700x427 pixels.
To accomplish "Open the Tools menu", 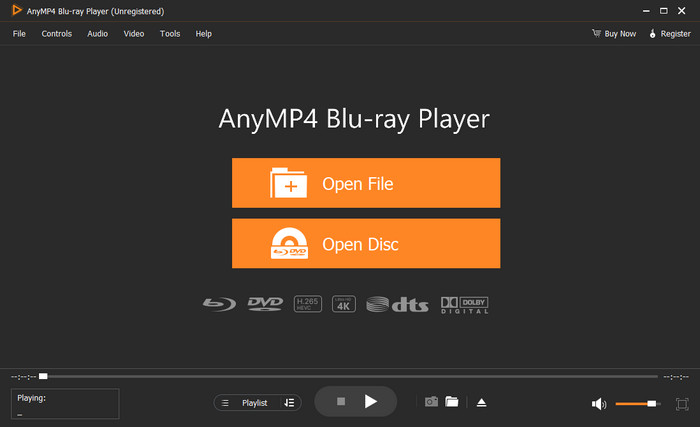I will pos(170,33).
